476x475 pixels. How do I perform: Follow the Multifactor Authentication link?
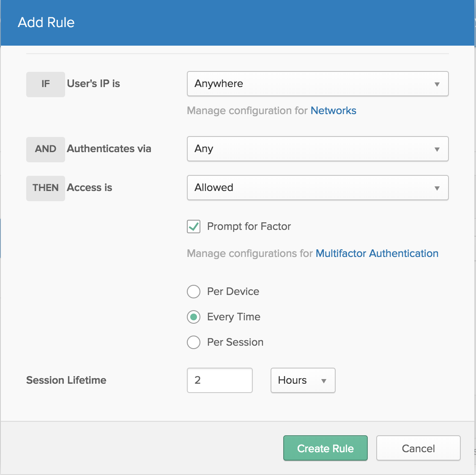[x=377, y=254]
